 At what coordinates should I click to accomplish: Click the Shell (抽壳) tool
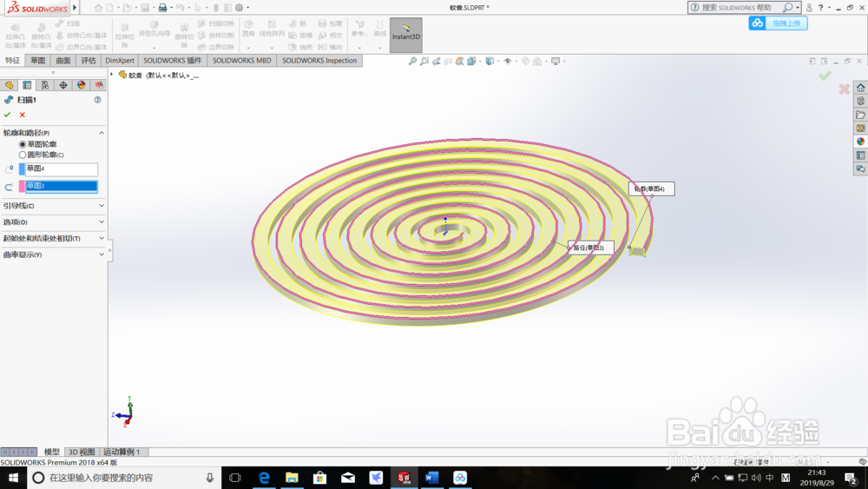click(300, 47)
